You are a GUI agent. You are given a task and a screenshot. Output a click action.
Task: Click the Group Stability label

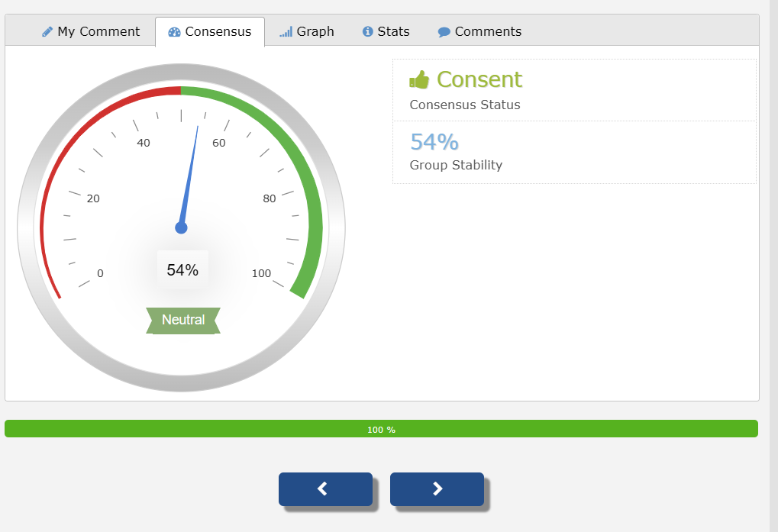click(456, 165)
